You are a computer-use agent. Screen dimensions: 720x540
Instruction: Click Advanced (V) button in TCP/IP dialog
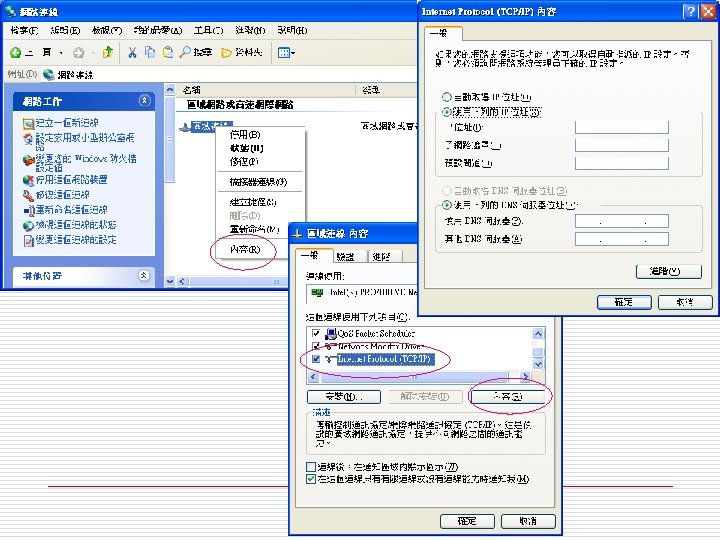[669, 271]
